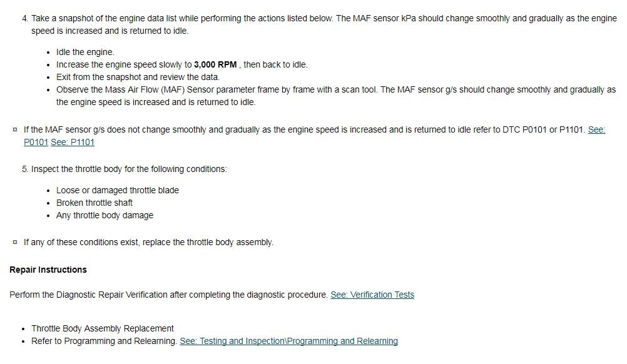
Task: Open the Testing and Inspection\Programming and Relearning link
Action: coord(288,341)
